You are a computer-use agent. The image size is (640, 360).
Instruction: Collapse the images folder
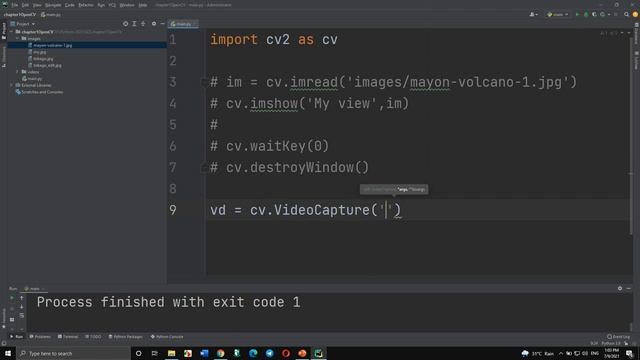pyautogui.click(x=18, y=38)
